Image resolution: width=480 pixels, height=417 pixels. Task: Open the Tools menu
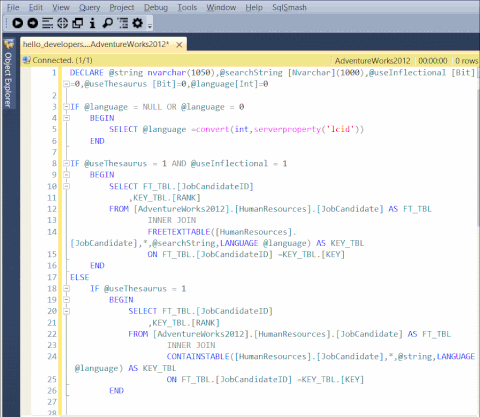pyautogui.click(x=187, y=7)
